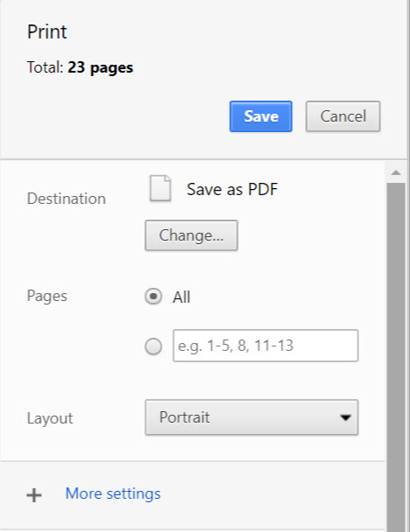
Task: Click the Save as PDF destination text
Action: 233,189
